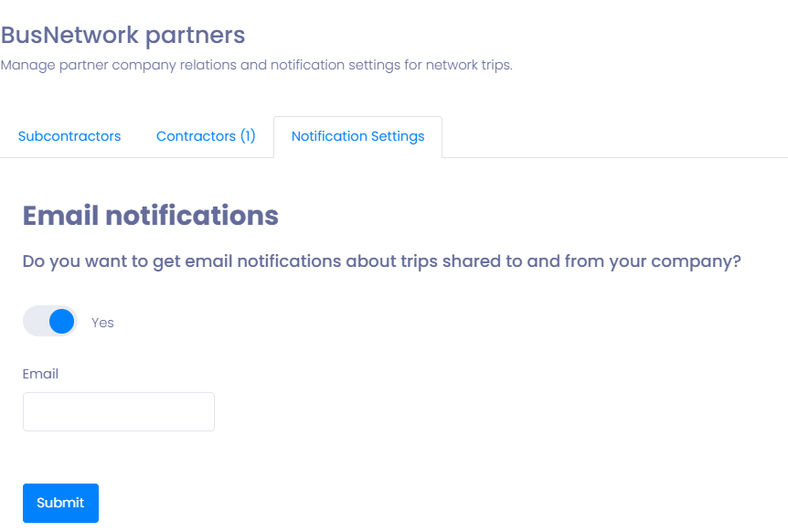This screenshot has width=788, height=532.
Task: Click the left edge of the Email textbox
Action: point(27,412)
